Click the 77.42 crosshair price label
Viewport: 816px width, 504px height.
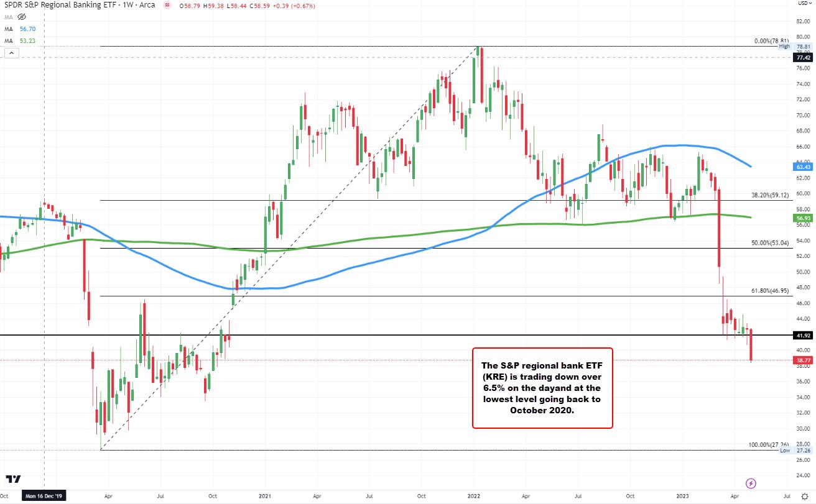point(802,57)
